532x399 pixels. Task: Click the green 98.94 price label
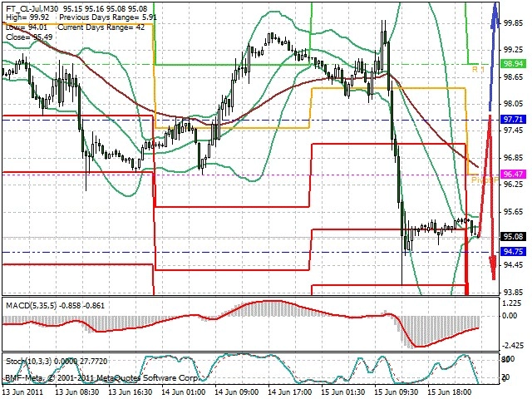click(513, 64)
